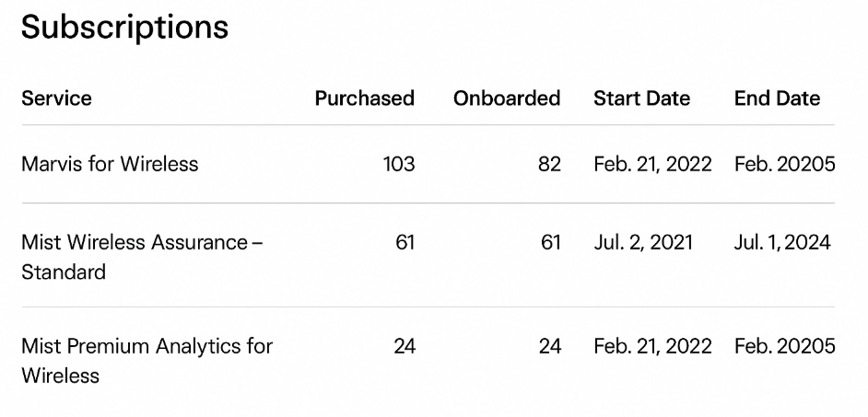Viewport: 868px width, 417px height.
Task: Click the onboarded count 82 for Marvis
Action: pyautogui.click(x=549, y=165)
